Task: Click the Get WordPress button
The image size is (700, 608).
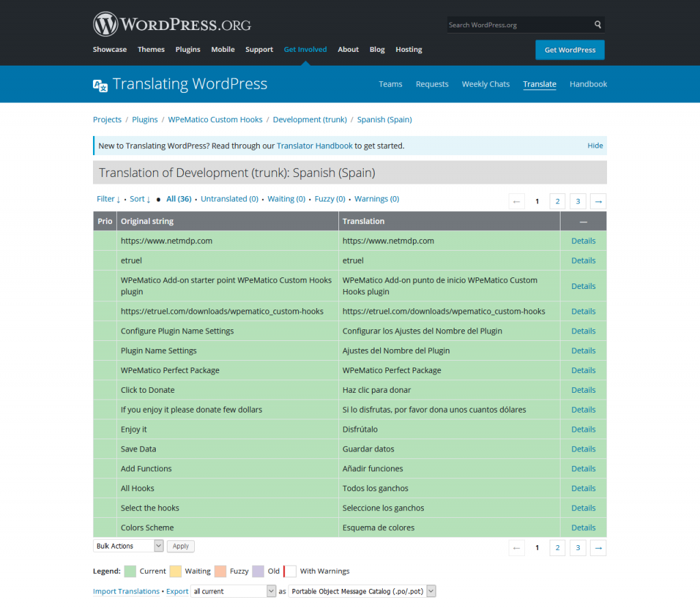Action: tap(570, 50)
